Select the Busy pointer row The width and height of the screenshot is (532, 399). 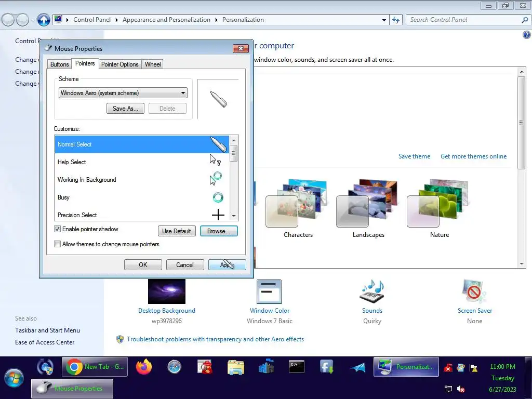(142, 197)
